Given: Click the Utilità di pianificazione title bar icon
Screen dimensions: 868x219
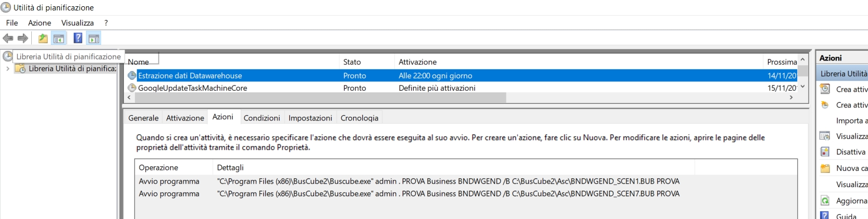Looking at the screenshot, I should point(6,7).
